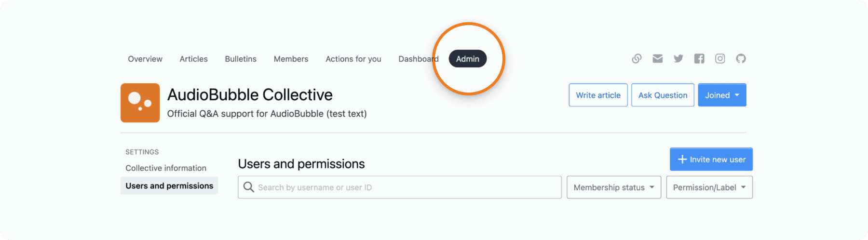868x240 pixels.
Task: Open Collective information settings
Action: (166, 168)
